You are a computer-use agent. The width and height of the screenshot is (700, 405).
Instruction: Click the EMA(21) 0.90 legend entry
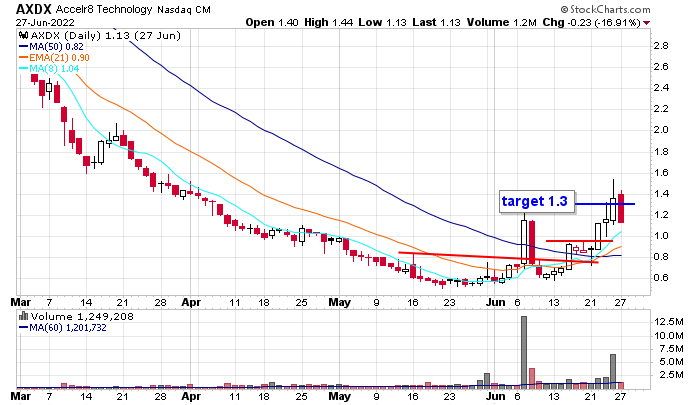coord(59,57)
